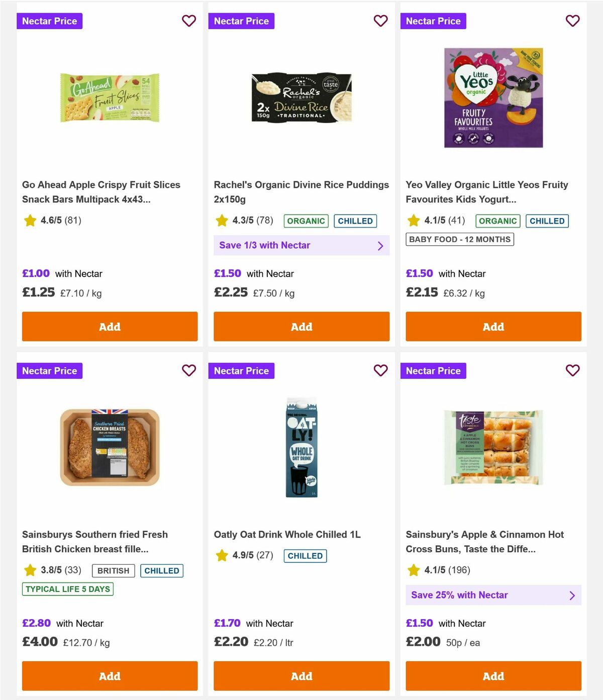Screen dimensions: 603x700
Task: Favourite the Southern fried chicken breast fillets
Action: pos(189,371)
